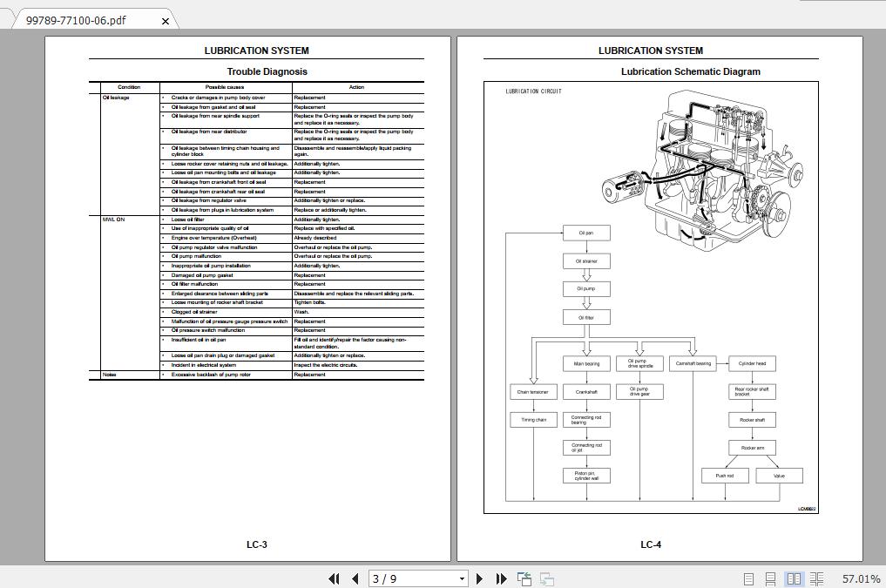Click the Lubrication Schematic Diagram heading
Viewport: 886px width, 588px height.
click(691, 71)
